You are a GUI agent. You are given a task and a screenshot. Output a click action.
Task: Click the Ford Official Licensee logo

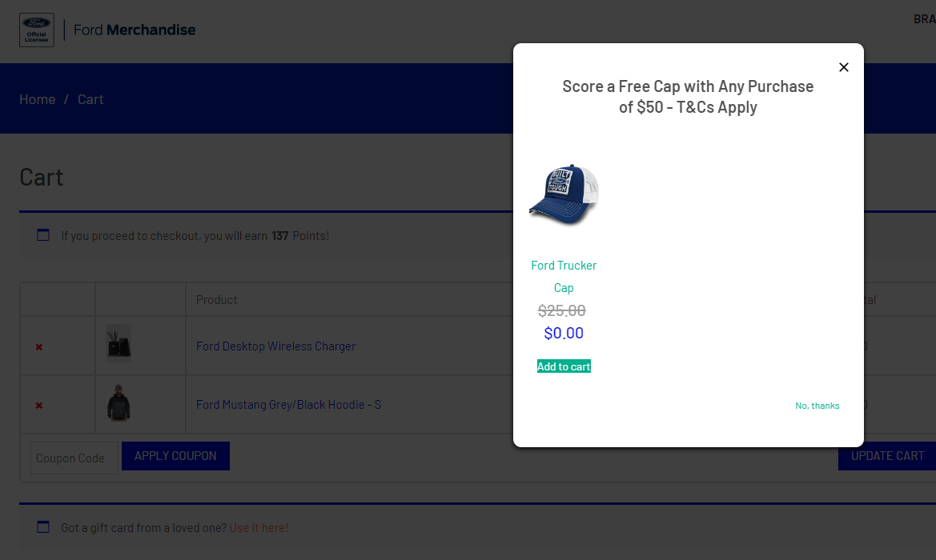coord(36,30)
